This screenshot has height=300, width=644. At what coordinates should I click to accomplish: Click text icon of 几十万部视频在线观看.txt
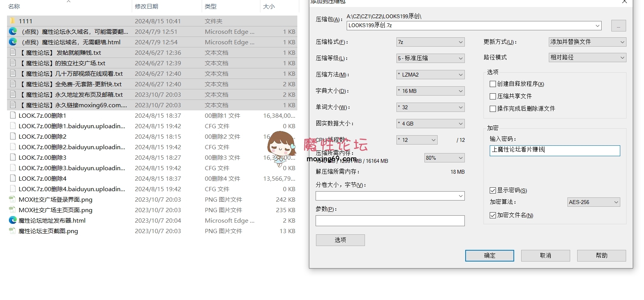pos(13,73)
